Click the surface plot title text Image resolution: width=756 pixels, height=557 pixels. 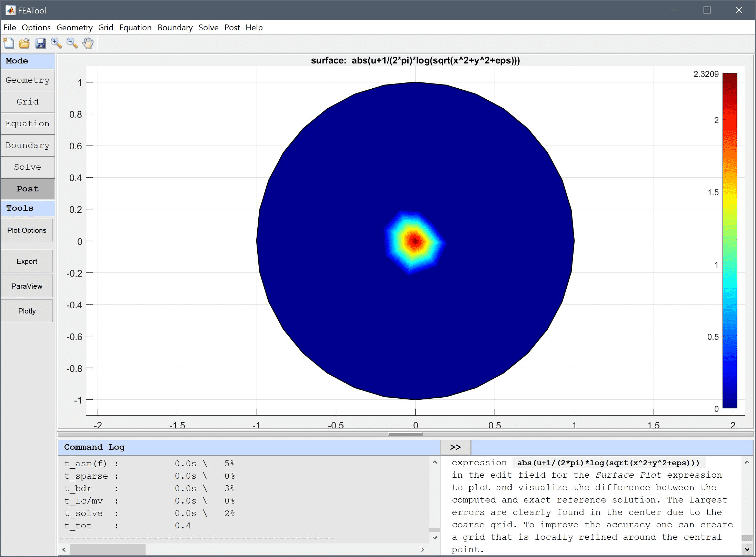pos(416,61)
